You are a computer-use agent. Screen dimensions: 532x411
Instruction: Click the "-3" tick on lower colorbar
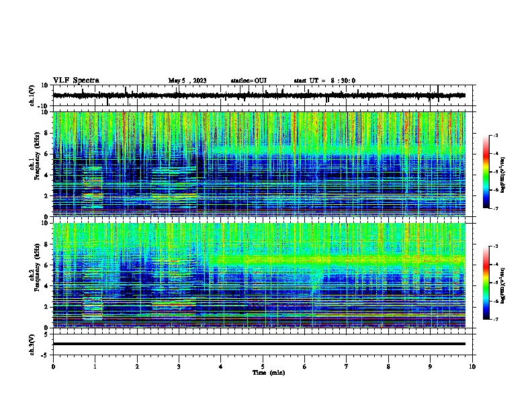[495, 246]
